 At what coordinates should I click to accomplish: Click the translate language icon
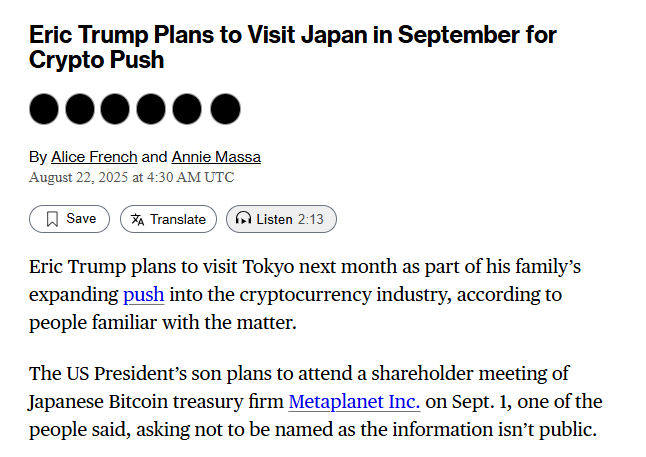coord(138,219)
